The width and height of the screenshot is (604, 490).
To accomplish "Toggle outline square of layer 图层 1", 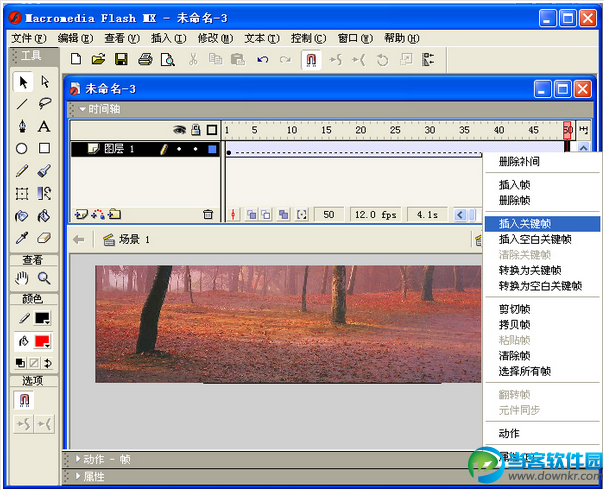I will 212,149.
